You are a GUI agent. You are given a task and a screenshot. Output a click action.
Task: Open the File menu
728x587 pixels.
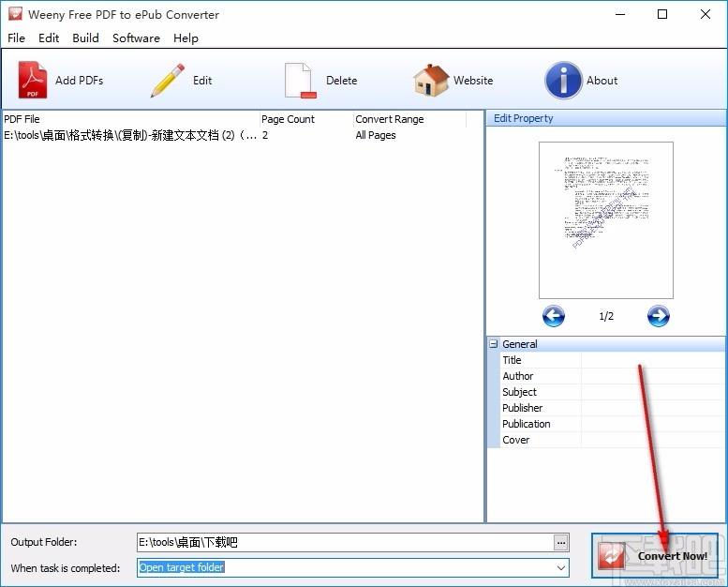[x=16, y=38]
